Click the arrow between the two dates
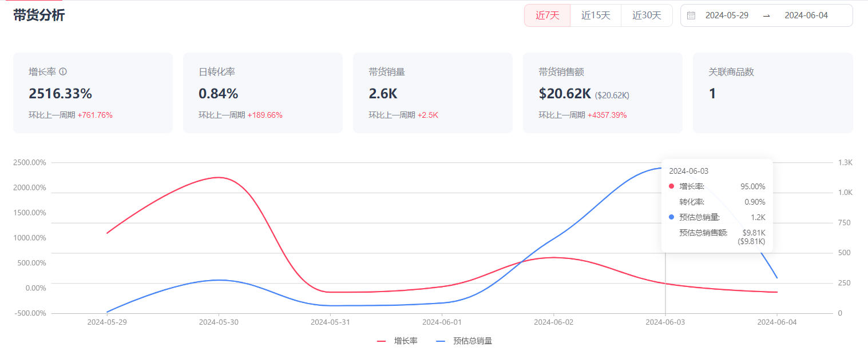868x355 pixels. click(766, 15)
